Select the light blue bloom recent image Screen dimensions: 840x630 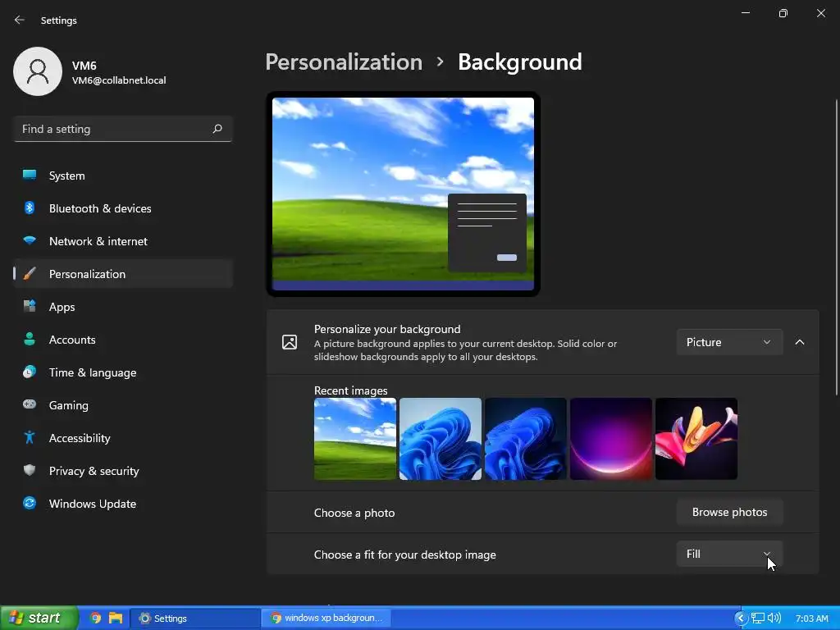441,439
